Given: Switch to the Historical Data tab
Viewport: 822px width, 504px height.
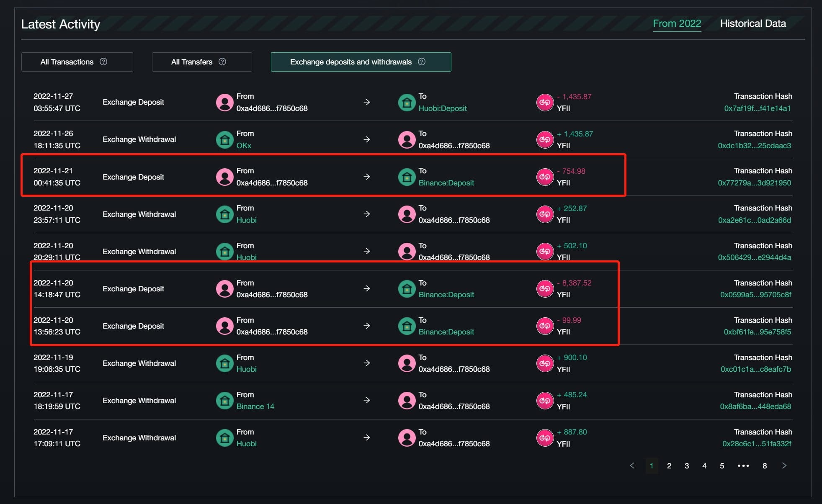Looking at the screenshot, I should [753, 23].
